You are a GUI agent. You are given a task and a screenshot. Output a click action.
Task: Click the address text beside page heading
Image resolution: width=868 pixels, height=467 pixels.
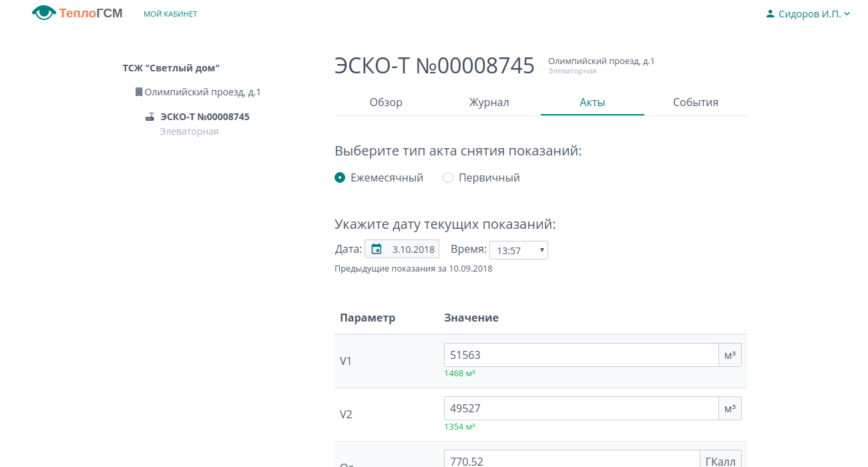click(601, 61)
